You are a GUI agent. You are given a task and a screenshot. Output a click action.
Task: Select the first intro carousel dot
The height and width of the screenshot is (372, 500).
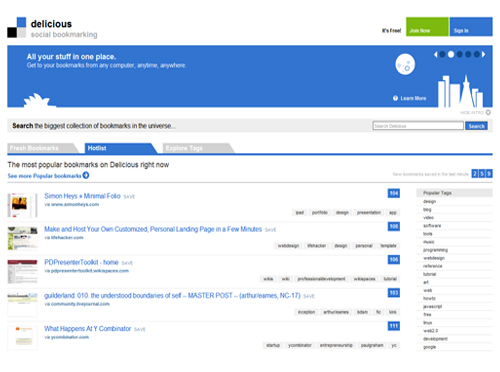tap(442, 54)
